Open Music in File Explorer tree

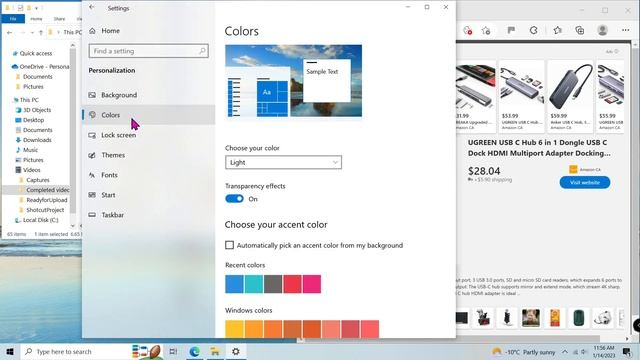pos(30,150)
